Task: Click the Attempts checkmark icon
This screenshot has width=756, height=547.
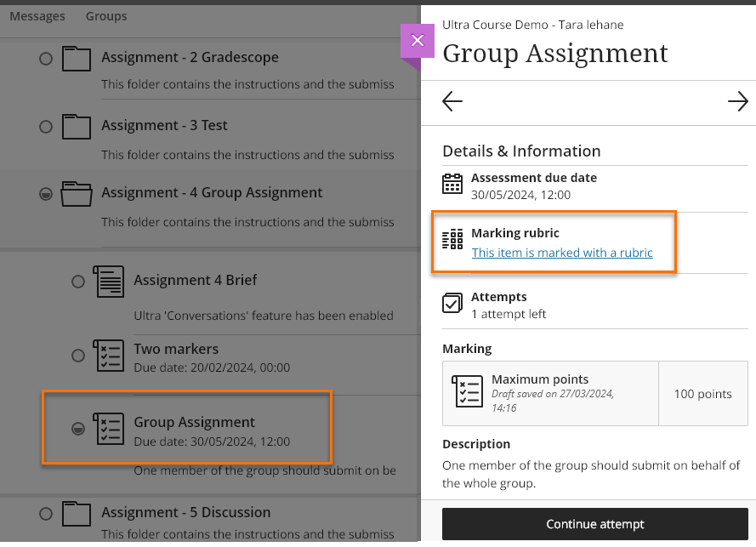Action: coord(452,304)
